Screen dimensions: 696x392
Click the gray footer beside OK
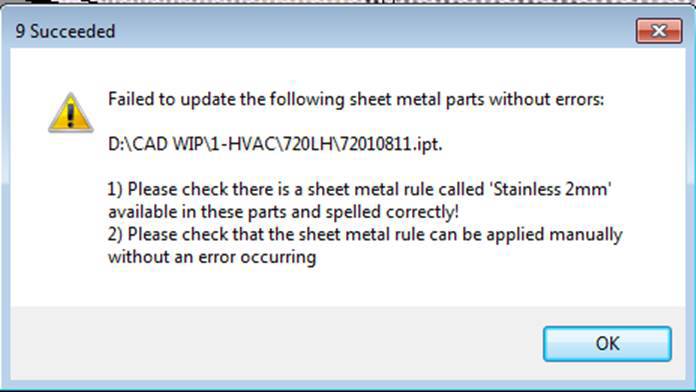click(275, 344)
